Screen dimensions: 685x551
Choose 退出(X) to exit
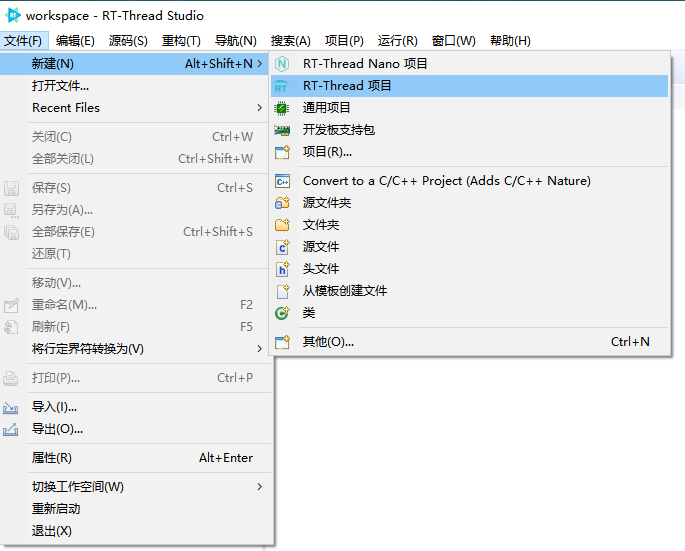134,531
